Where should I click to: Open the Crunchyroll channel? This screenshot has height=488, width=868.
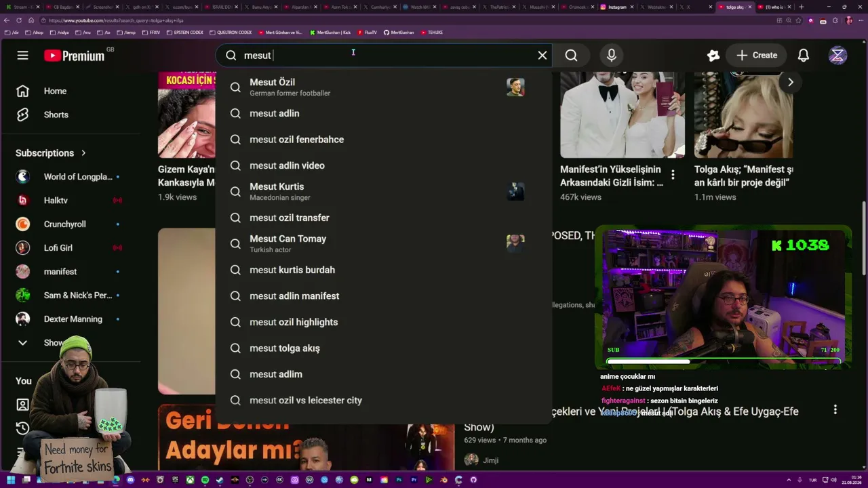point(68,224)
